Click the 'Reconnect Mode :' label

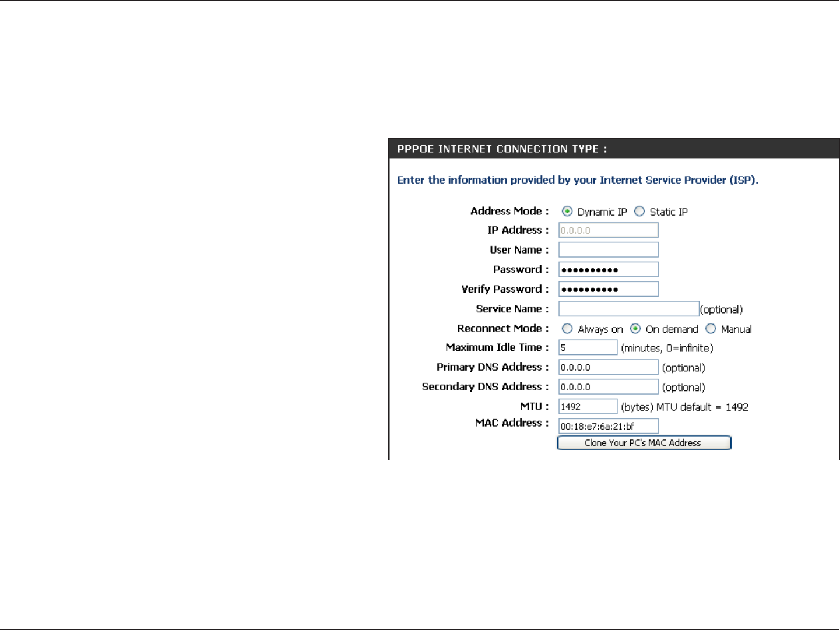tap(503, 329)
